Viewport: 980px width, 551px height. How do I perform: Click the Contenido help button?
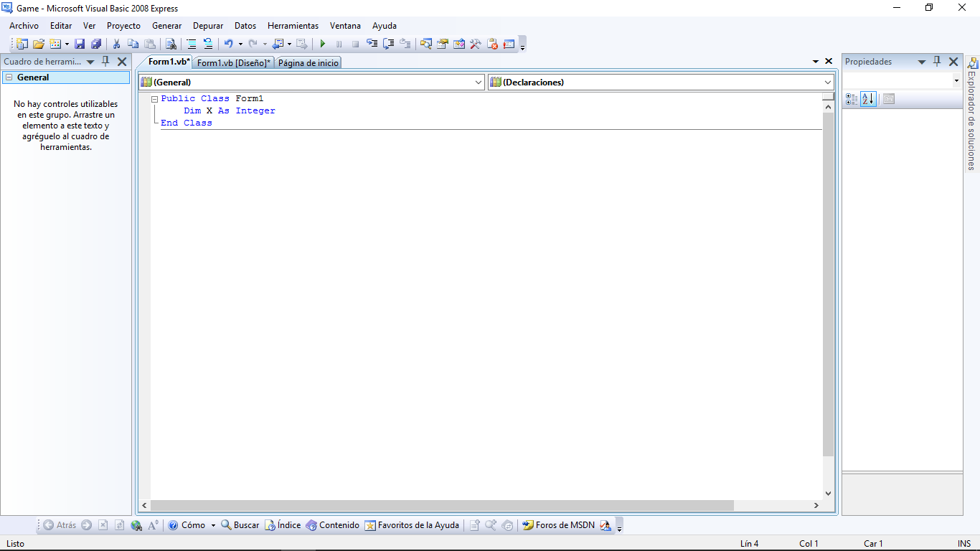[332, 525]
